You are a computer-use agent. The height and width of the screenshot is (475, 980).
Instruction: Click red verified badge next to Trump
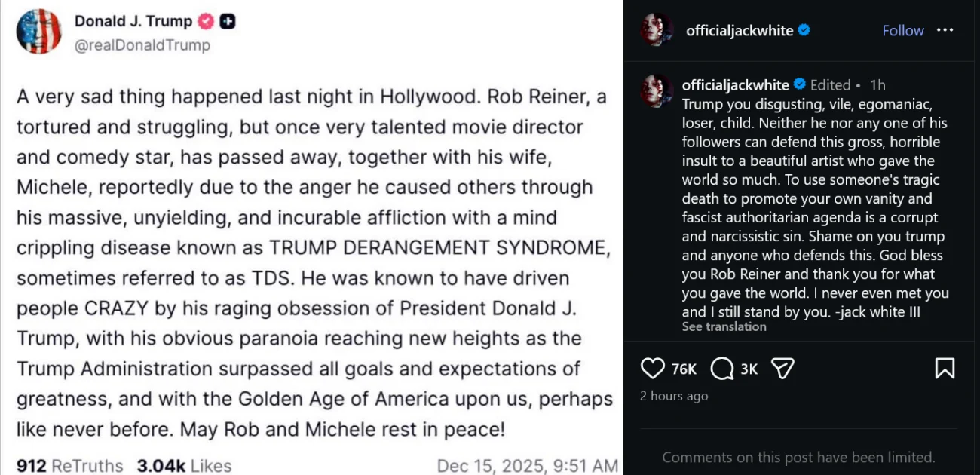coord(206,21)
